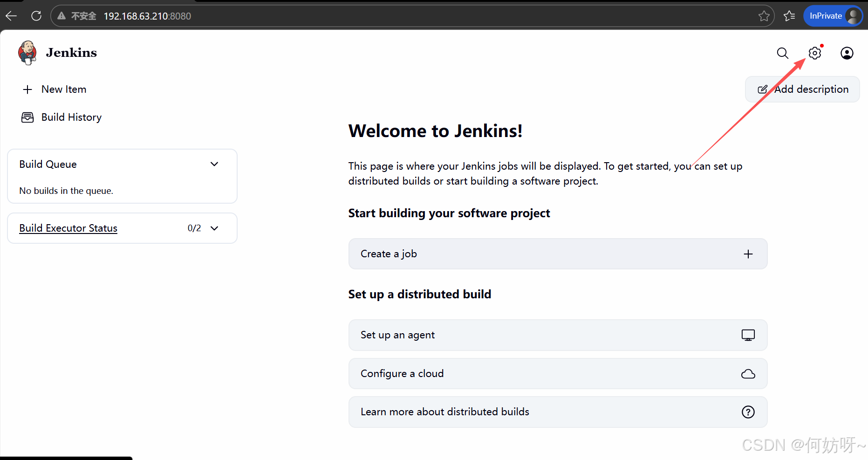Click the monitor icon on Set up an agent

coord(748,335)
